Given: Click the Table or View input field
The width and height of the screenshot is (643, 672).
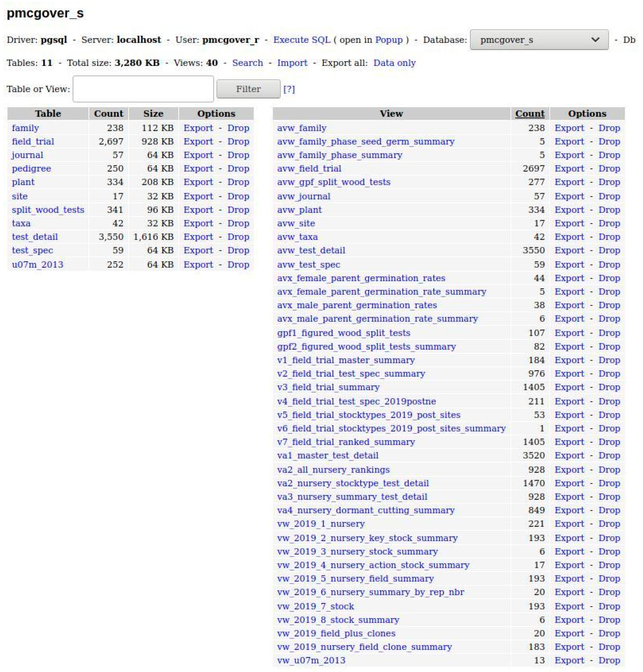Looking at the screenshot, I should (143, 89).
